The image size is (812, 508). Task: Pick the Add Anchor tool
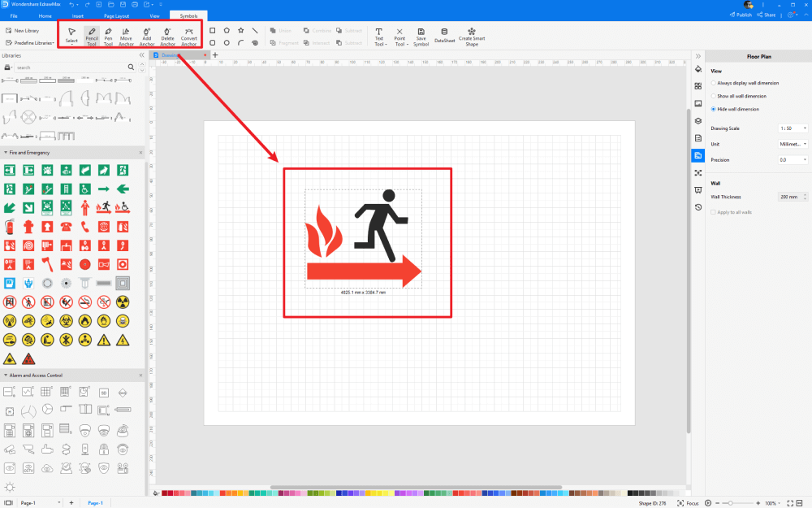coord(146,37)
